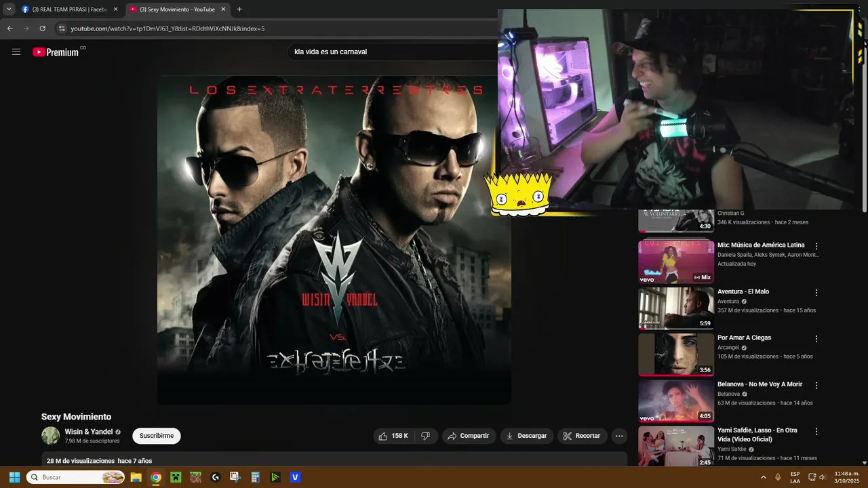Viewport: 868px width, 488px height.
Task: Click the video player album artwork
Action: coord(334,241)
